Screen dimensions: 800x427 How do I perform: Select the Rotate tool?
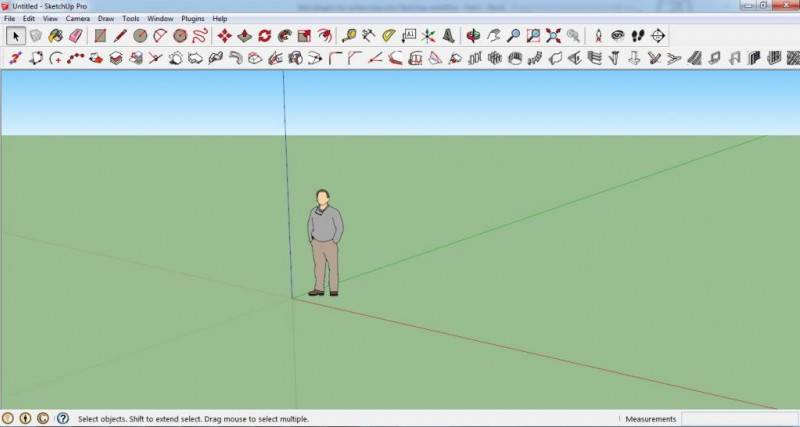click(264, 36)
